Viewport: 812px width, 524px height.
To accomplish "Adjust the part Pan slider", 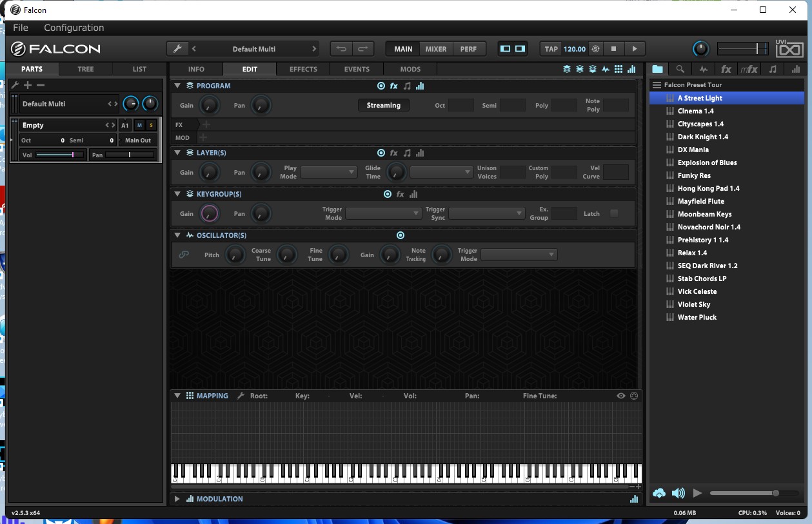I will click(x=130, y=155).
